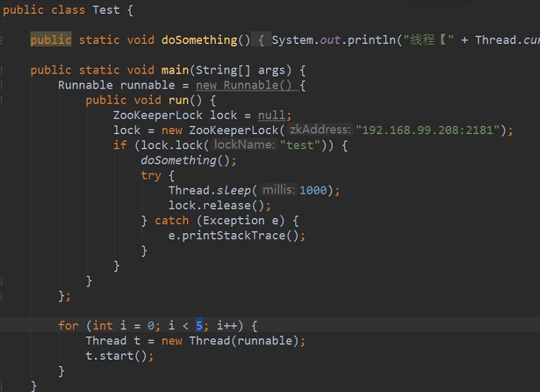Click runnable argument in new Thread(runnable)

[x=264, y=340]
